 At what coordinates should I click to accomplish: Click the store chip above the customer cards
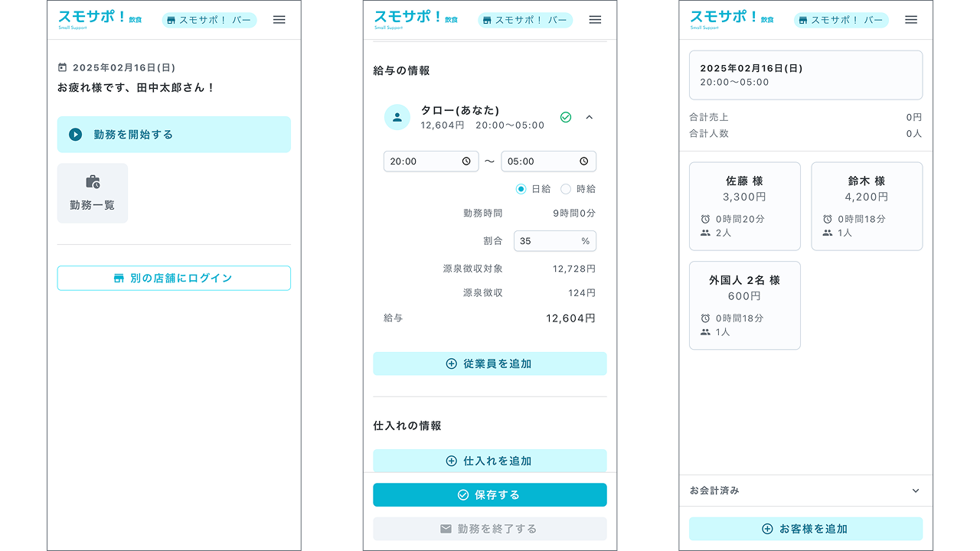point(841,20)
